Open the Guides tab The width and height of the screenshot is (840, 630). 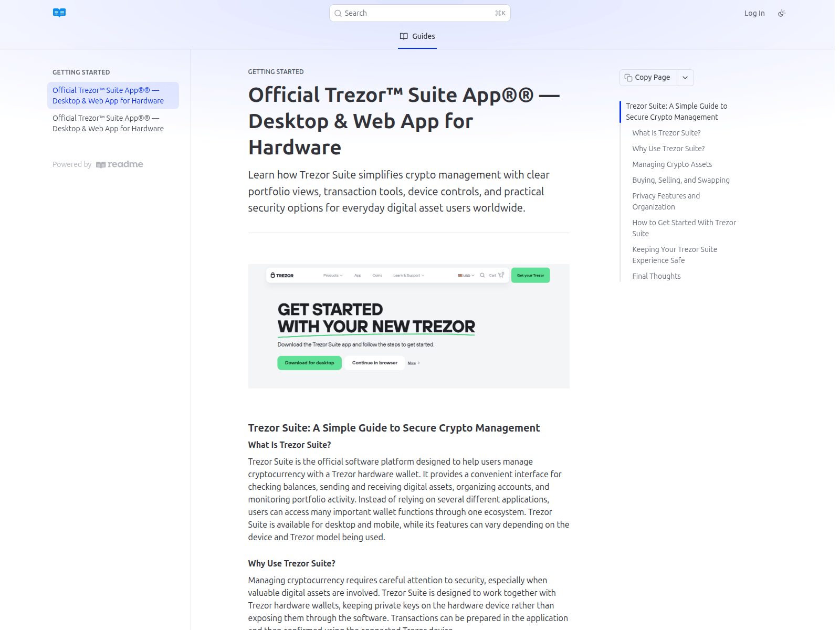(x=417, y=36)
